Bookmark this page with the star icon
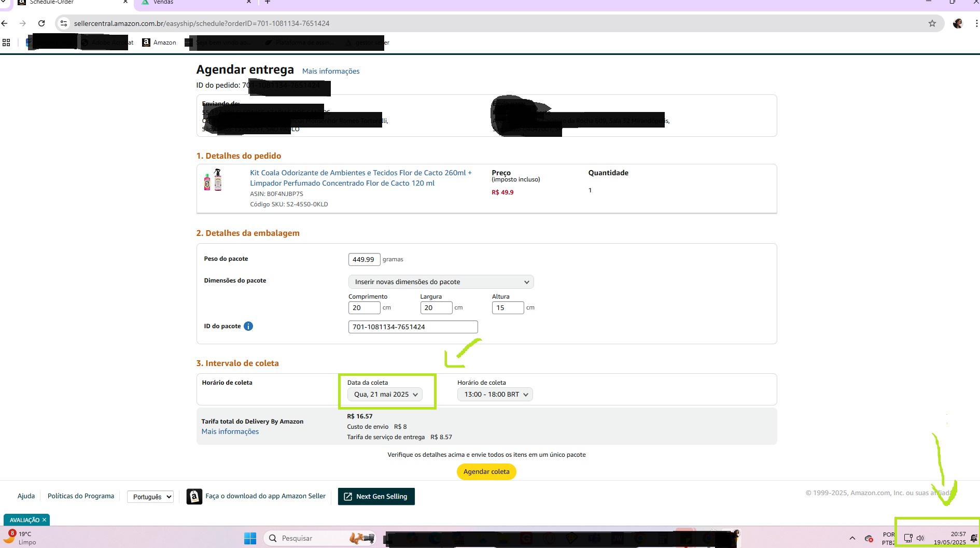The image size is (980, 548). click(932, 23)
